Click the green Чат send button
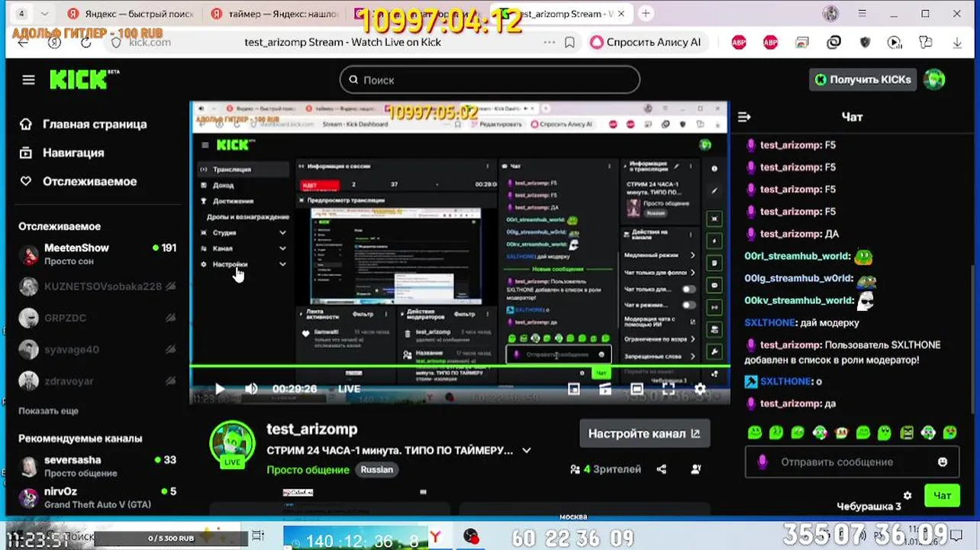The image size is (980, 550). click(x=942, y=495)
